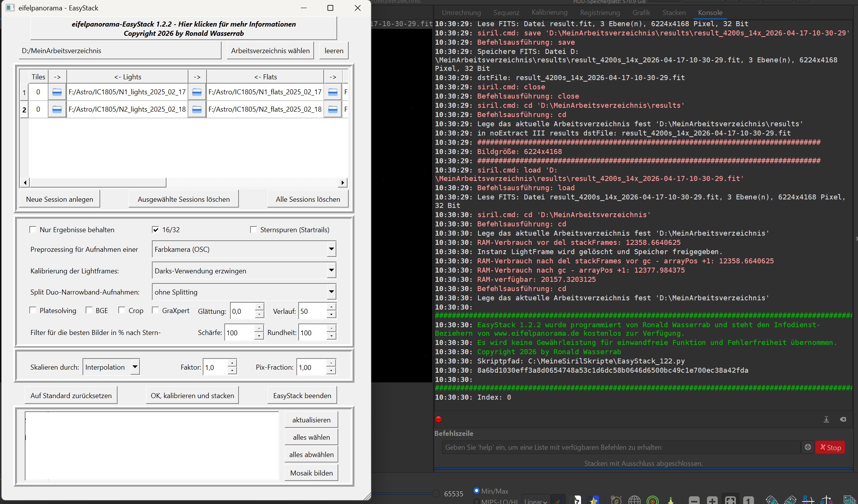Click the command help icon beside Stop
The height and width of the screenshot is (504, 858).
click(x=808, y=447)
